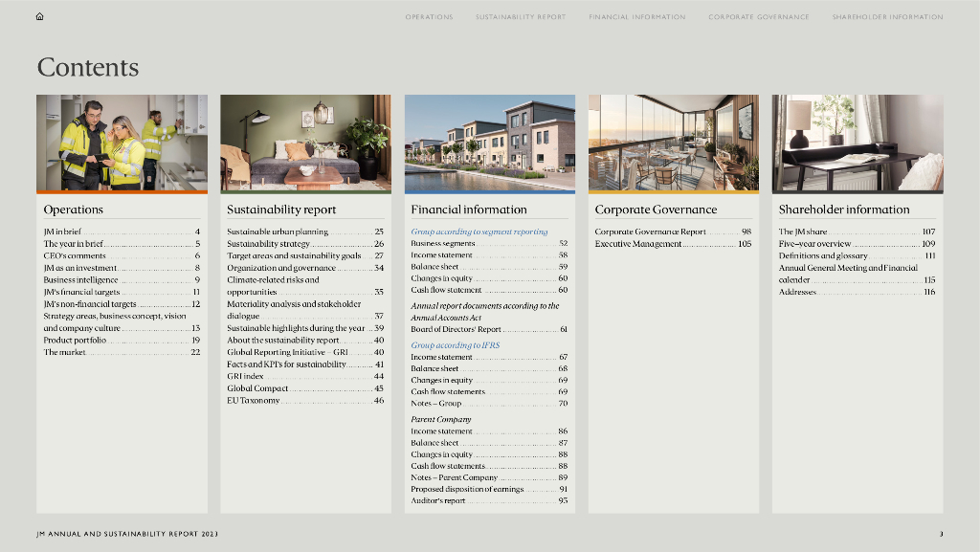Switch to Sustainability Report navigation tab
Image resolution: width=980 pixels, height=552 pixels.
point(521,17)
